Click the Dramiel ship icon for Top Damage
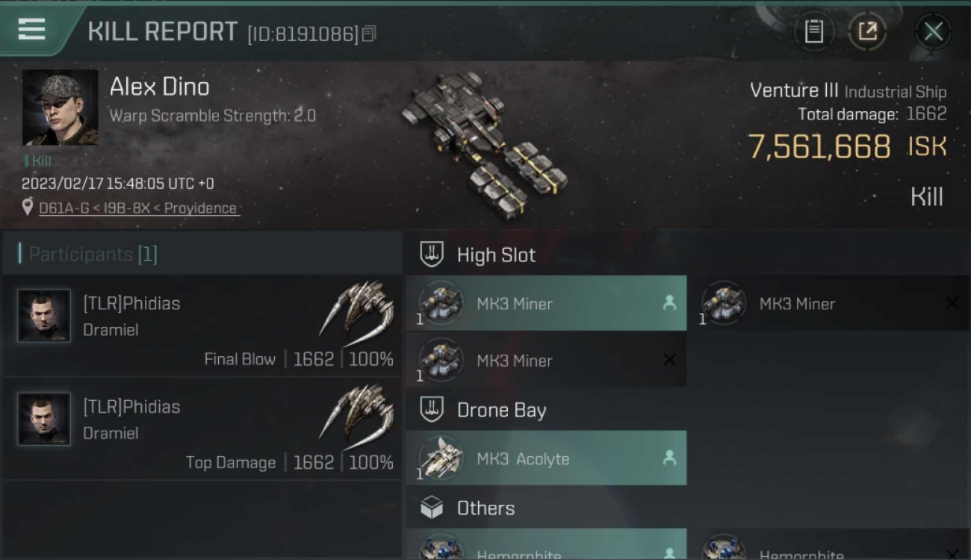Screen dimensions: 971x560 point(358,412)
